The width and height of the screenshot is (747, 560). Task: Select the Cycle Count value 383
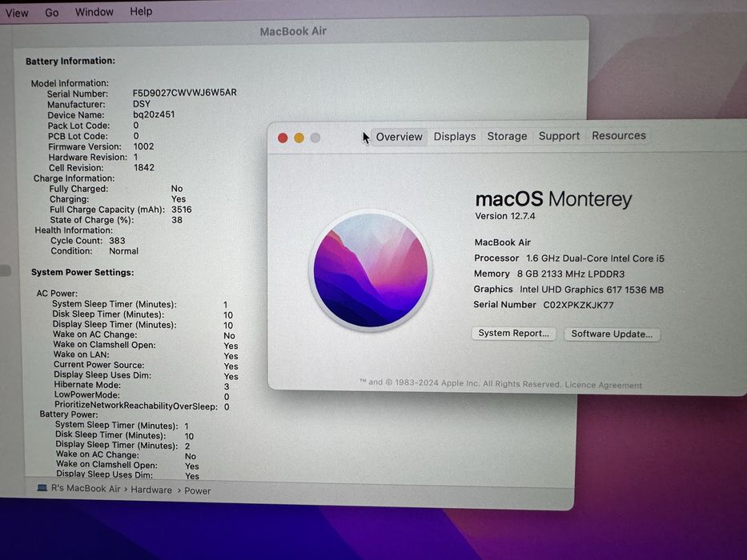click(117, 241)
